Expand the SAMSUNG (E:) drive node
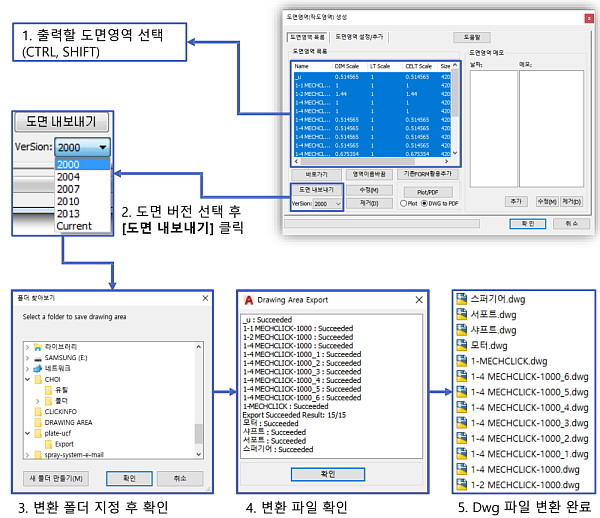Image resolution: width=600 pixels, height=518 pixels. [x=27, y=358]
